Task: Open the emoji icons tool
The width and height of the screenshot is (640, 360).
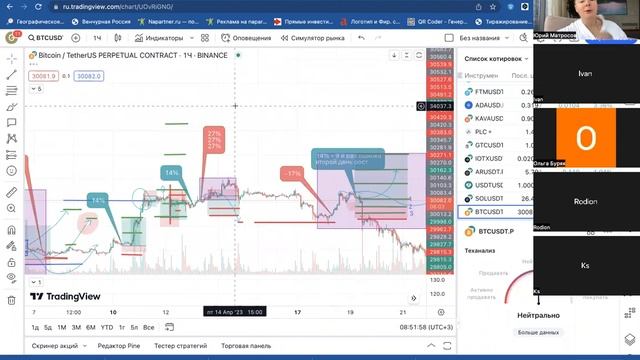Action: pyautogui.click(x=11, y=171)
